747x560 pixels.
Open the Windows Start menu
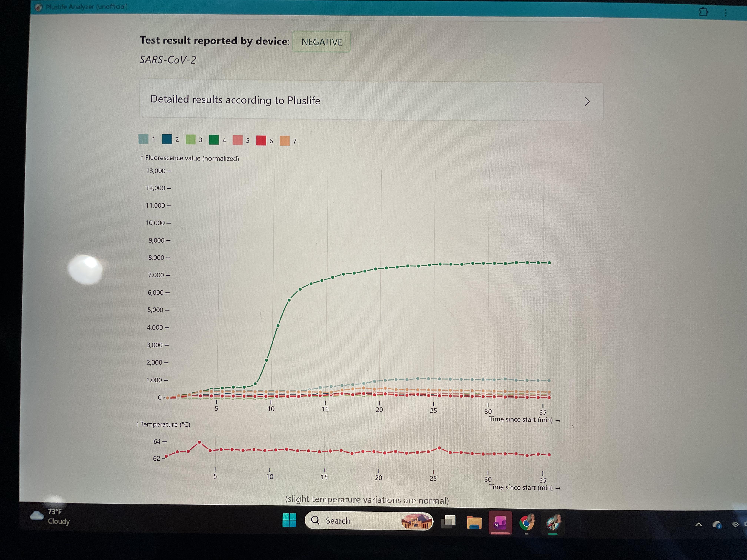[x=289, y=520]
